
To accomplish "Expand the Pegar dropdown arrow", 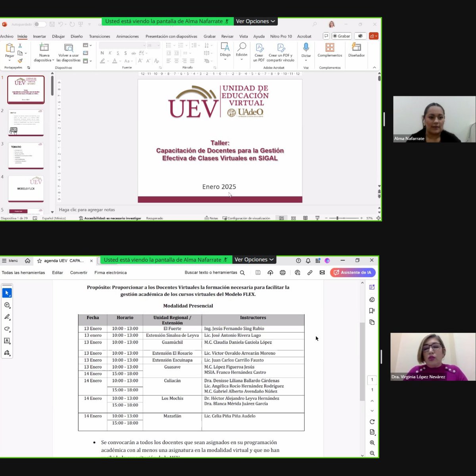I will (9, 60).
